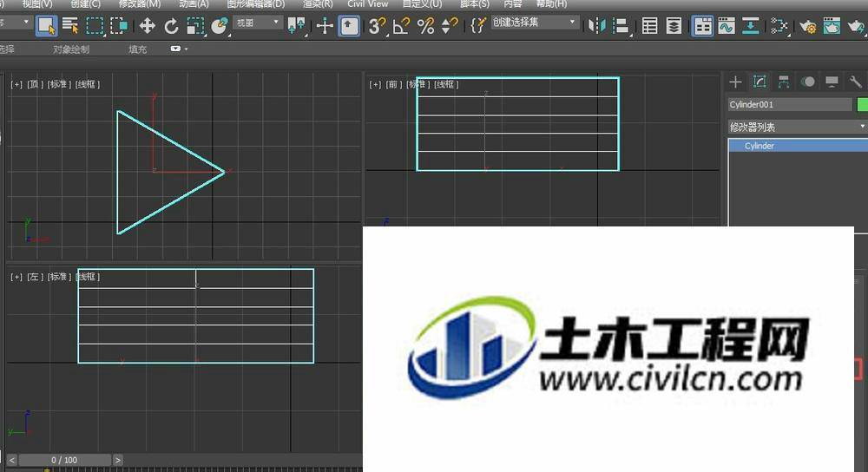The width and height of the screenshot is (868, 472).
Task: Toggle percent snap
Action: pos(425,26)
